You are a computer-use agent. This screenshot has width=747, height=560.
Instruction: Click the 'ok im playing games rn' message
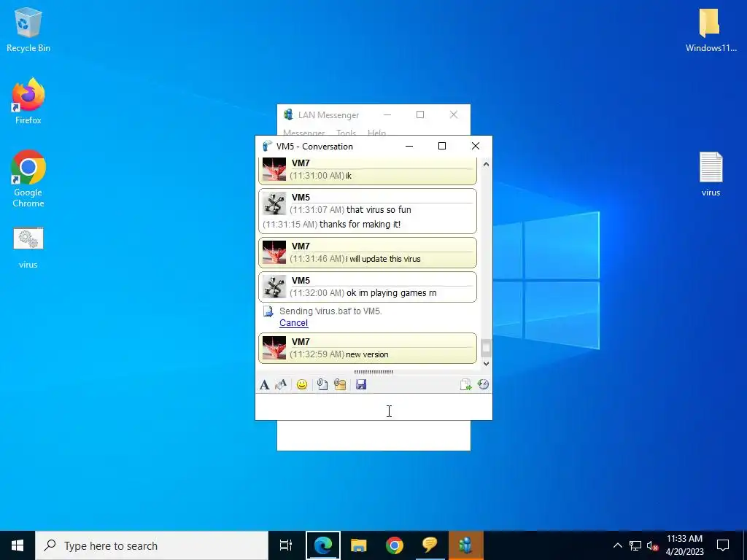[x=392, y=293]
